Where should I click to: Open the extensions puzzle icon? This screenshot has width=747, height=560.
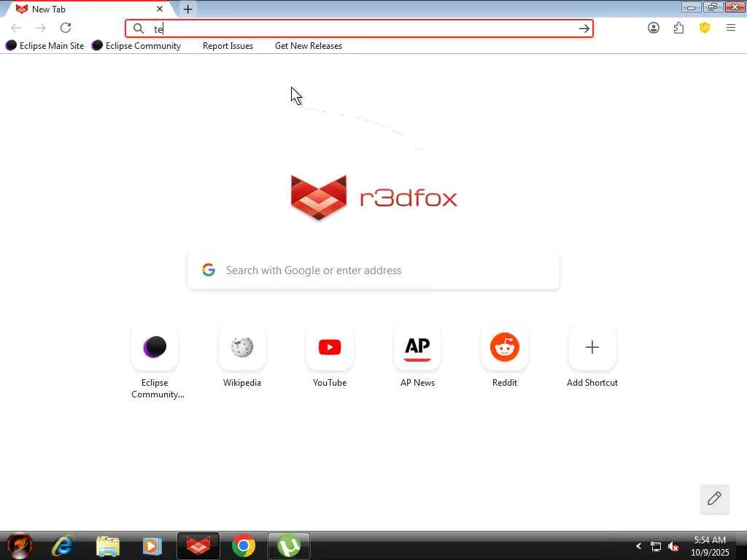coord(679,28)
